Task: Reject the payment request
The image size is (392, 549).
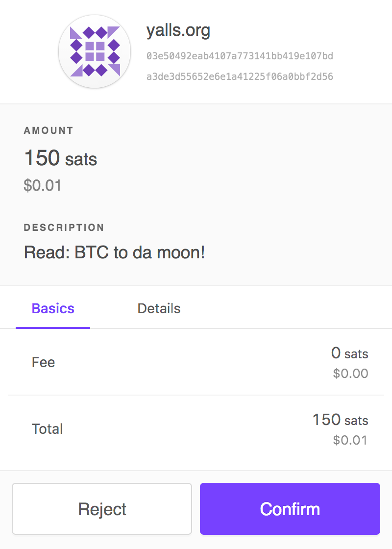Action: 102,509
